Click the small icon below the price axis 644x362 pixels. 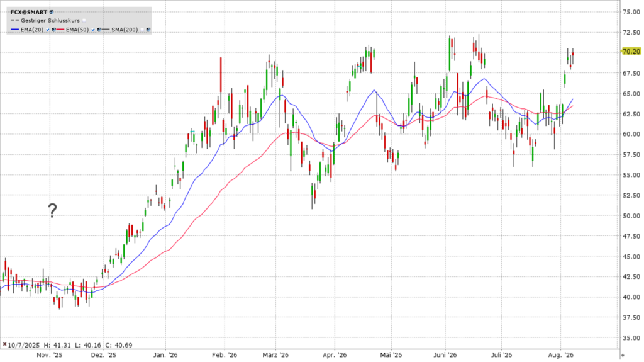click(623, 356)
